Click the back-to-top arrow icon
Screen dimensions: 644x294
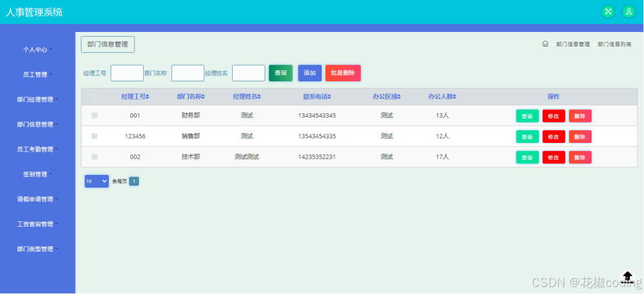pyautogui.click(x=628, y=276)
